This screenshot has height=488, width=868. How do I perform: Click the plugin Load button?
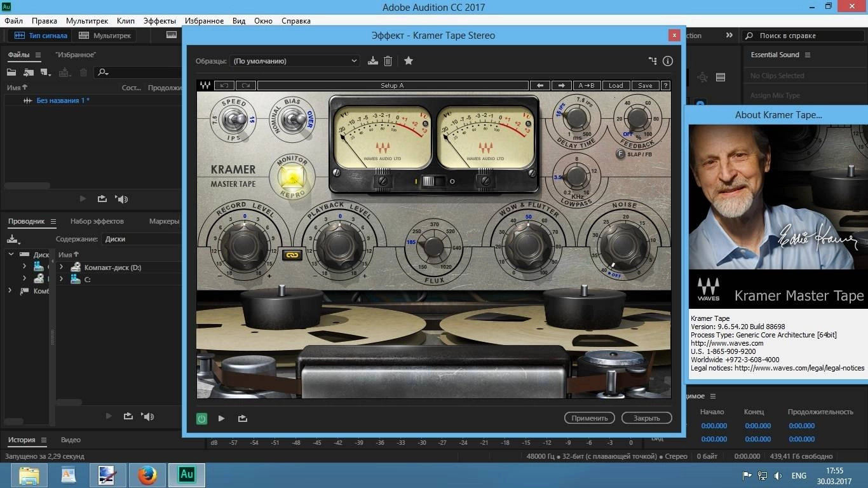tap(616, 85)
